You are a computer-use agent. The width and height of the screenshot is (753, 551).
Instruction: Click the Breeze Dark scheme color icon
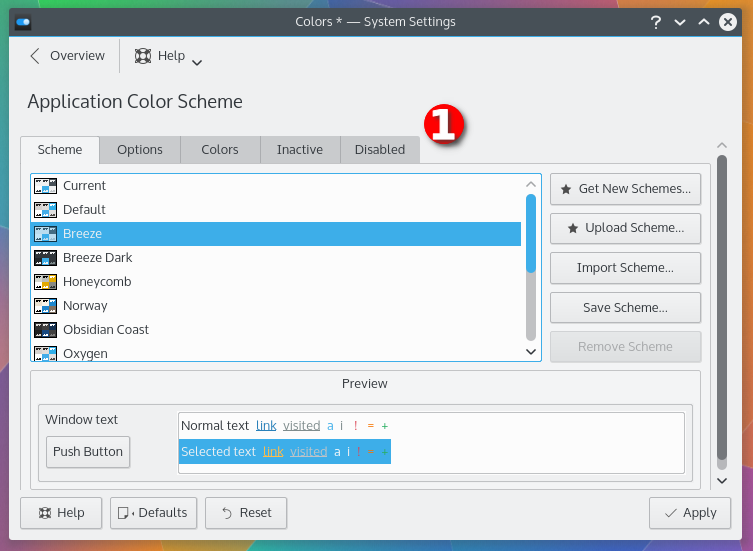point(45,258)
